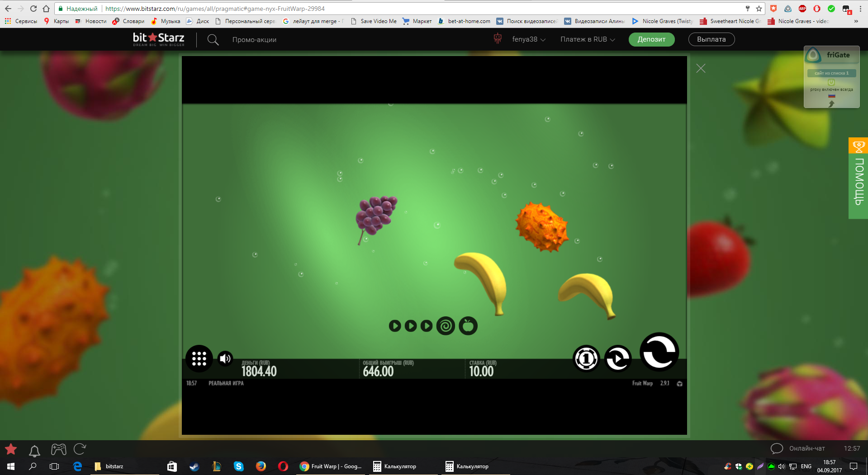This screenshot has height=475, width=868.
Task: Expand the Платеж в RUB dropdown
Action: 588,39
